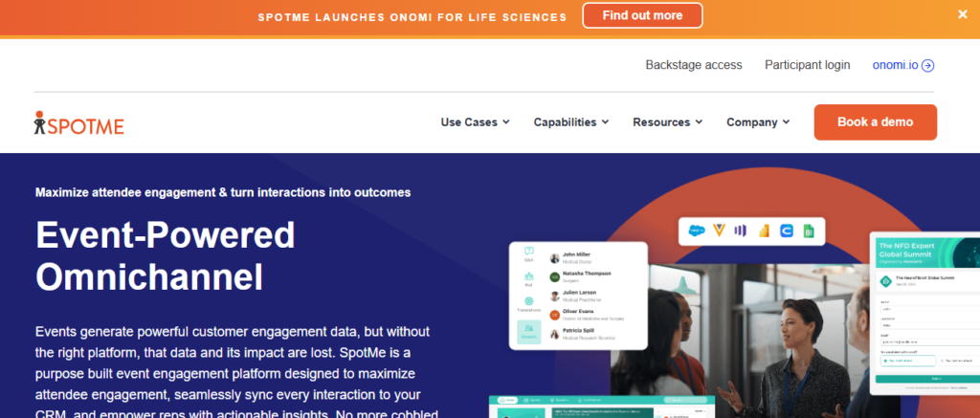980x418 pixels.
Task: Click the name 'Oliver Evans'
Action: (578, 311)
